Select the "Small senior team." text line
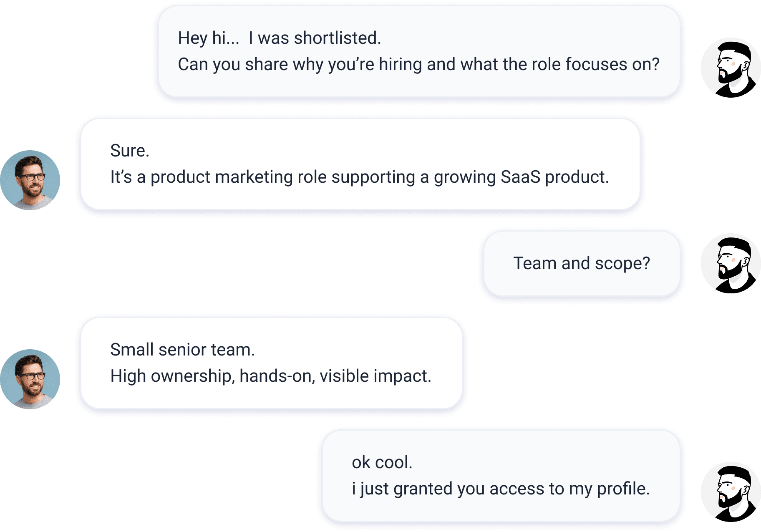Screen dimensions: 761x532 182,350
